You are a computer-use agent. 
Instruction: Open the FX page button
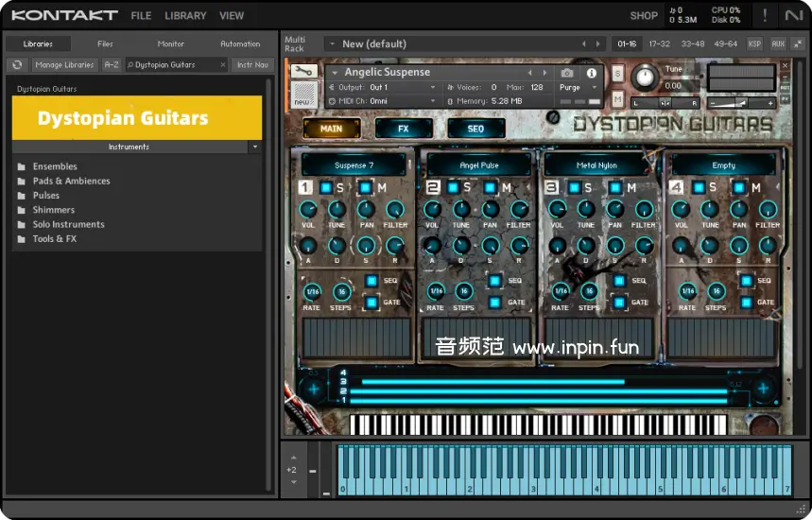click(404, 129)
